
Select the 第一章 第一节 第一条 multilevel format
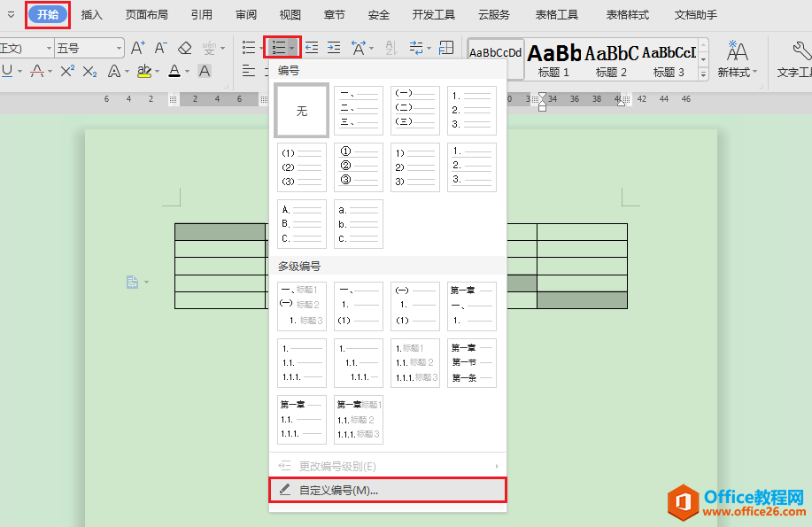(x=472, y=363)
